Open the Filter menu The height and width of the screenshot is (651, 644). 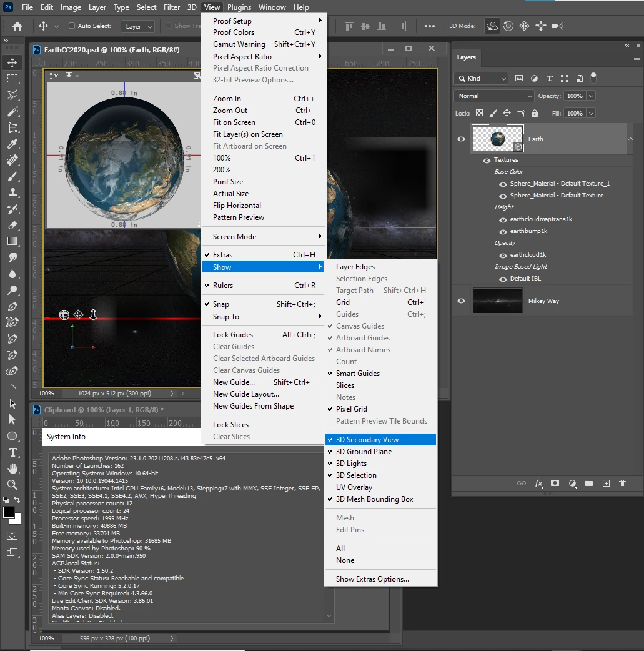click(172, 7)
